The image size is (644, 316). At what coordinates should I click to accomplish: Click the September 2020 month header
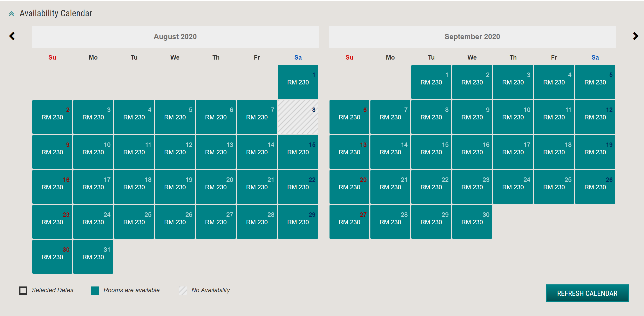click(472, 37)
